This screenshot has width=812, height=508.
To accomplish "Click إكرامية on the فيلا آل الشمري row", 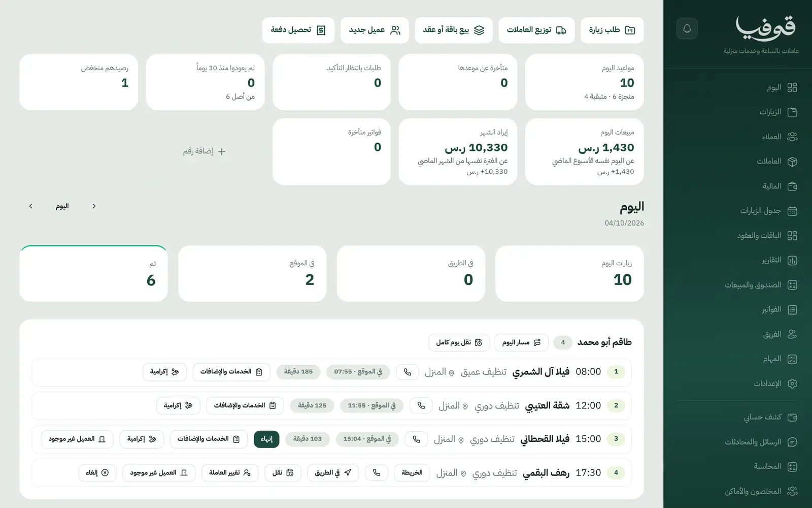I will [x=164, y=372].
